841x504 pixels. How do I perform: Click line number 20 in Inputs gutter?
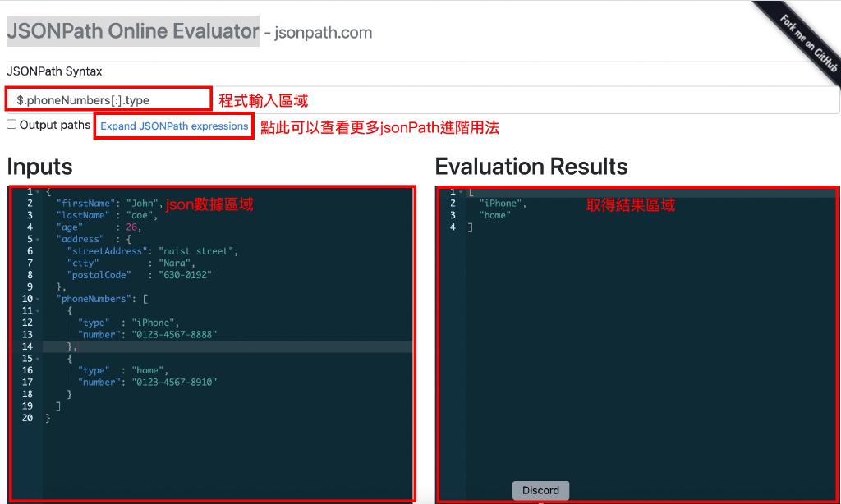27,418
